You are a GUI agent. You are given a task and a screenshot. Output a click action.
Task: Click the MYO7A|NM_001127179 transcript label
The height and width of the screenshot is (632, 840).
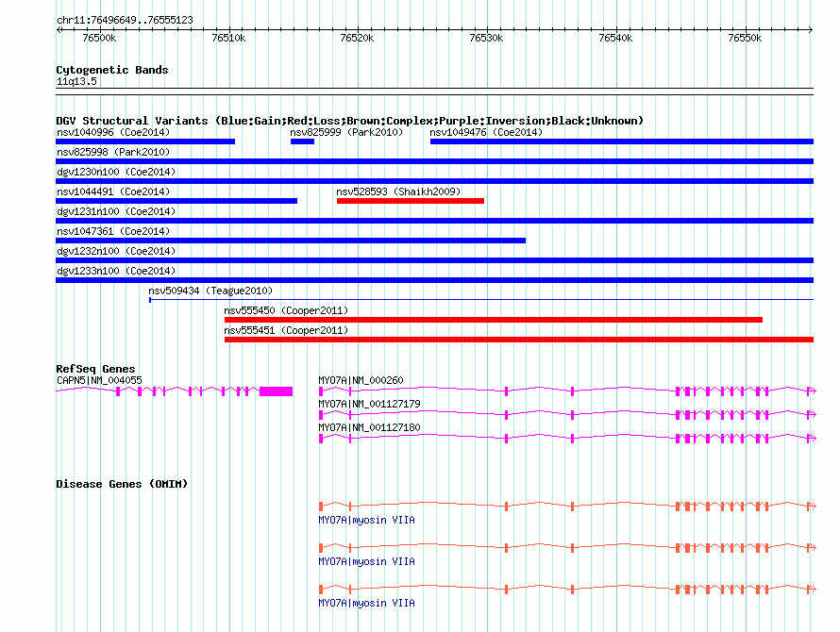tap(370, 404)
